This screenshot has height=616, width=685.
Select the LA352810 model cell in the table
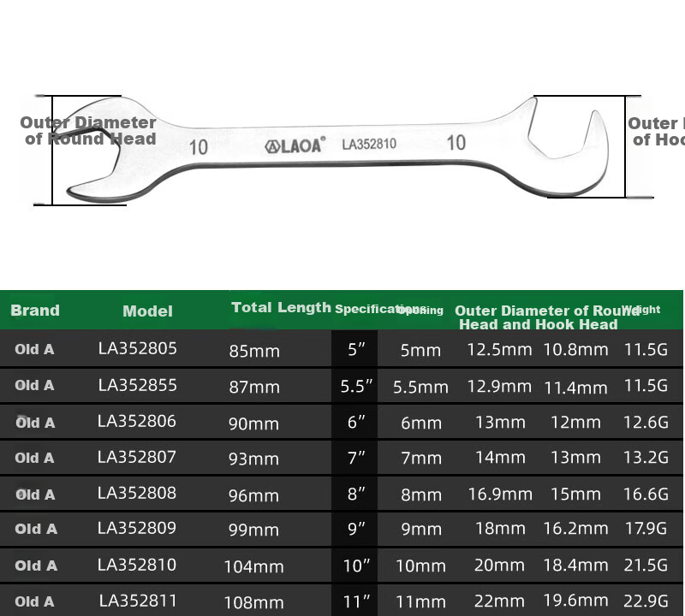coord(137,565)
